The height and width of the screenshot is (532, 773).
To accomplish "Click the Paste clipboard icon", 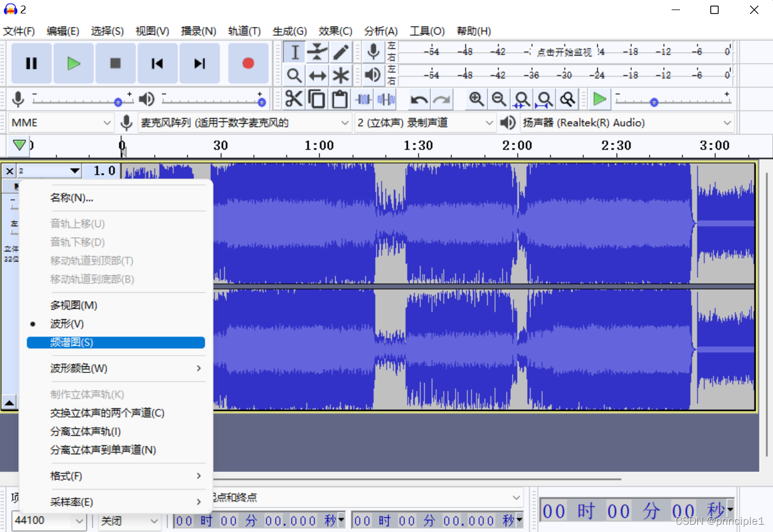I will click(340, 99).
